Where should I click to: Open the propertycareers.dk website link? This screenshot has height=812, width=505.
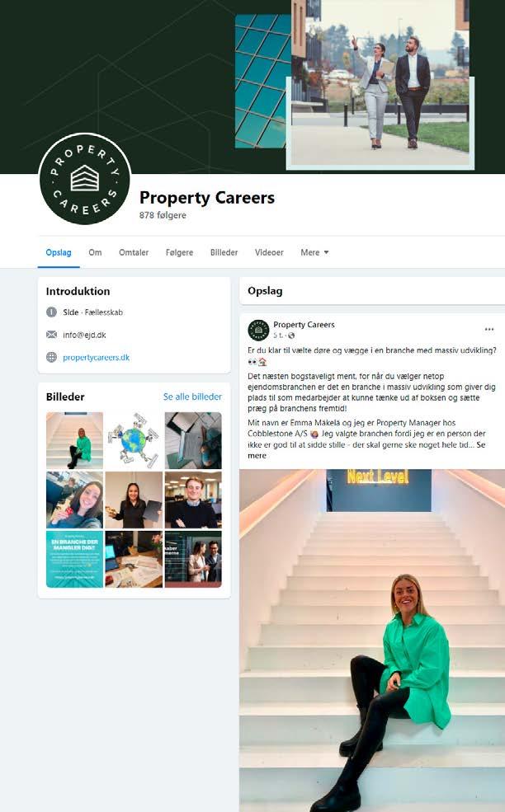96,357
